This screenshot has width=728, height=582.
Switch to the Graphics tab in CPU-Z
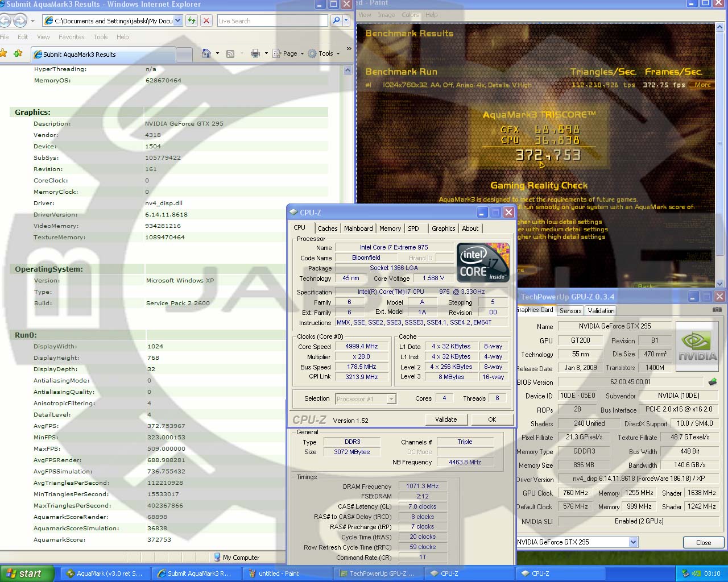tap(444, 228)
